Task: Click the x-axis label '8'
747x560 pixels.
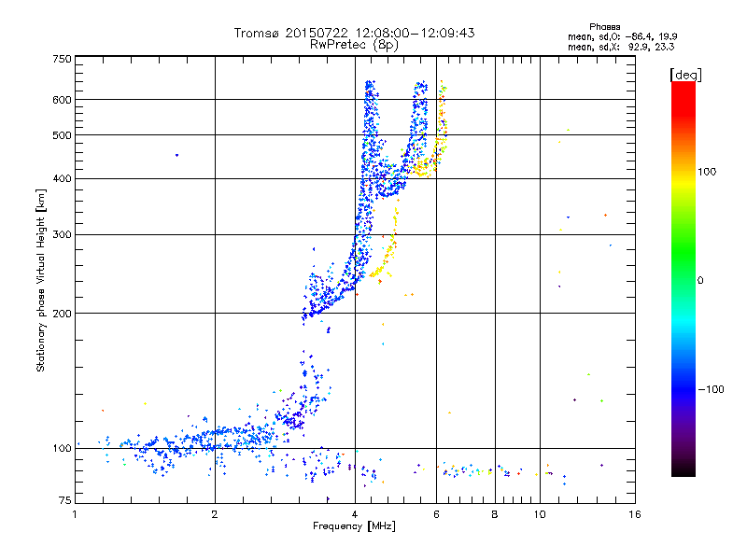Action: click(x=495, y=514)
